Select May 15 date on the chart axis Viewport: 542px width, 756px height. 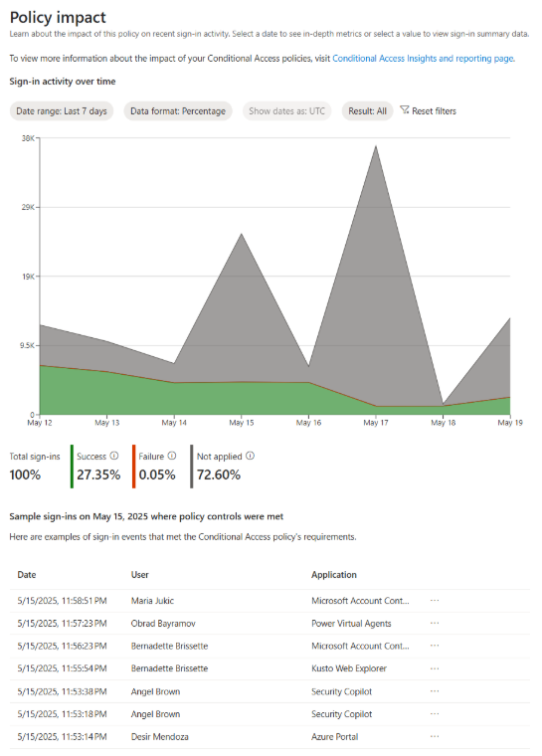coord(241,423)
